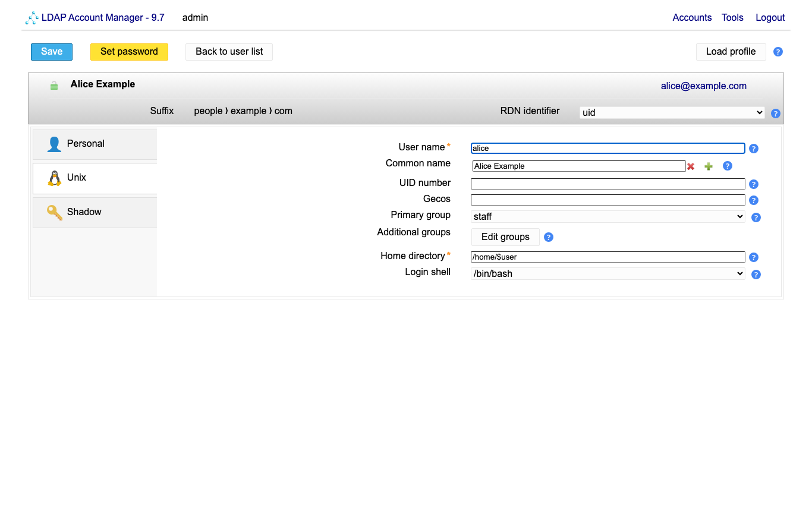Click the Load profile button

coord(731,52)
